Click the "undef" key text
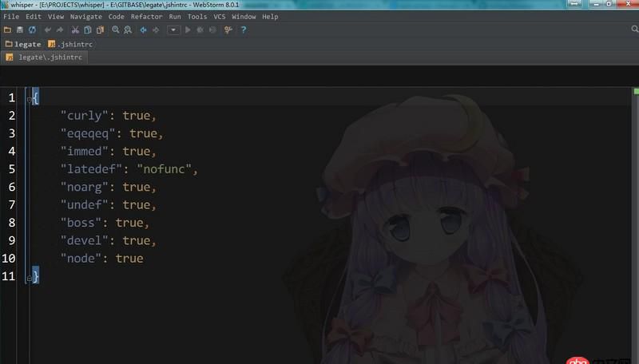The height and width of the screenshot is (364, 639). coord(85,205)
